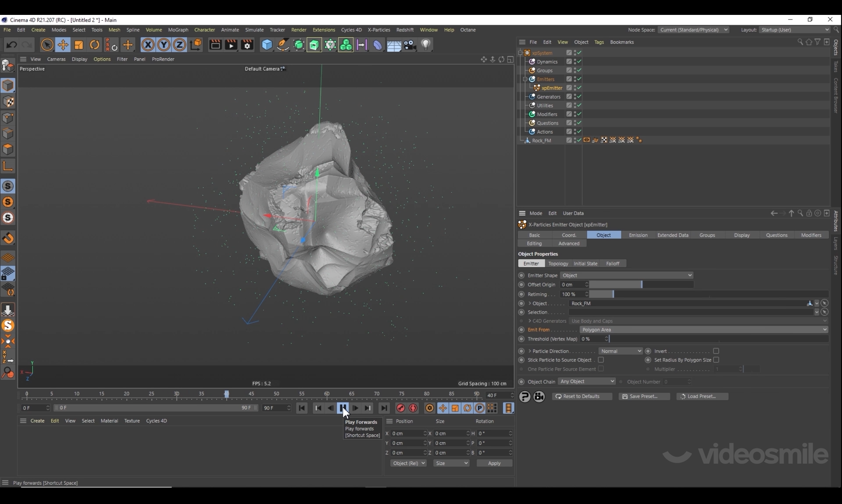Enable the Invert checkbox
Viewport: 842px width, 504px height.
(x=716, y=351)
